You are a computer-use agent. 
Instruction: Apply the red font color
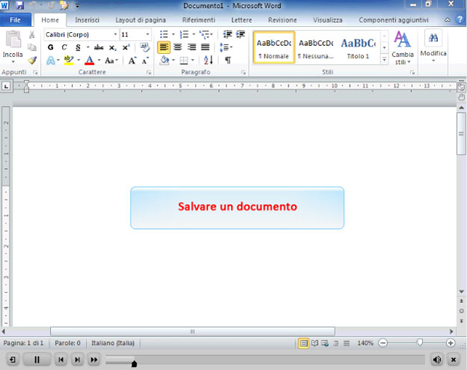(89, 60)
